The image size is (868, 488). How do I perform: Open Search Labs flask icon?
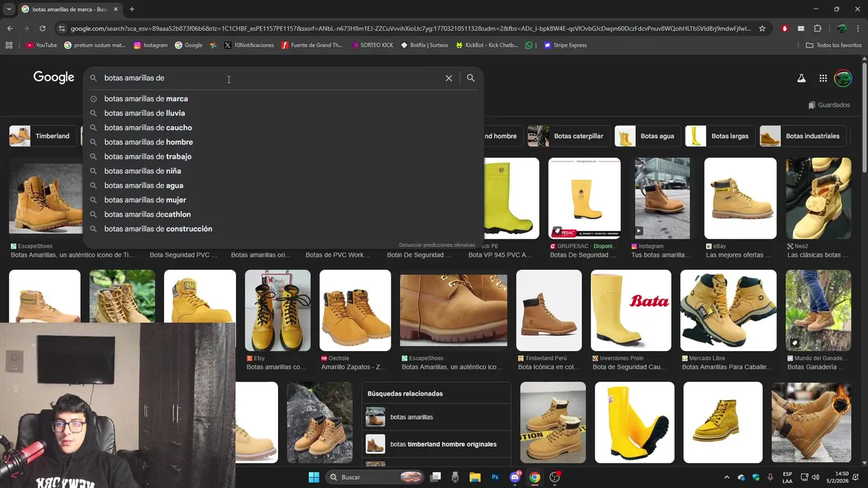[x=802, y=78]
